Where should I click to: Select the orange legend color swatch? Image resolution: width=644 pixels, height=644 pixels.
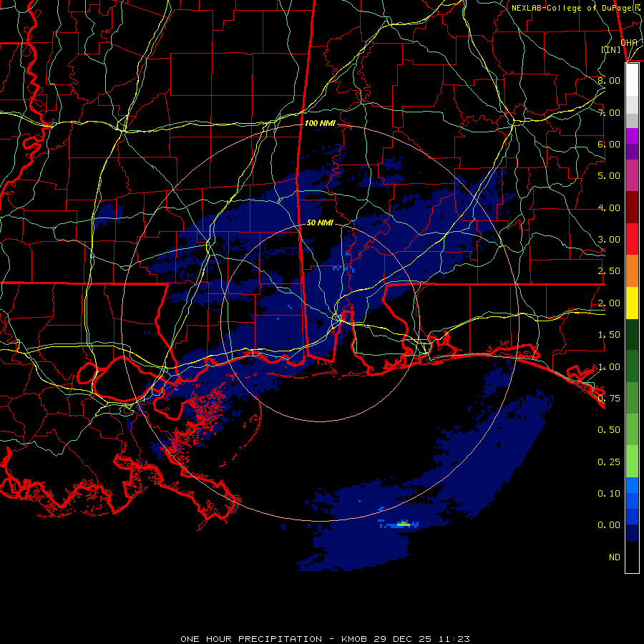point(632,270)
